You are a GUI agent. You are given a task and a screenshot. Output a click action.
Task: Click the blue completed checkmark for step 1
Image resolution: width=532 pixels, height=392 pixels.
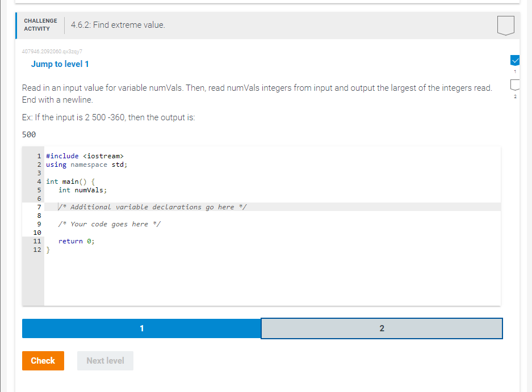pyautogui.click(x=514, y=60)
